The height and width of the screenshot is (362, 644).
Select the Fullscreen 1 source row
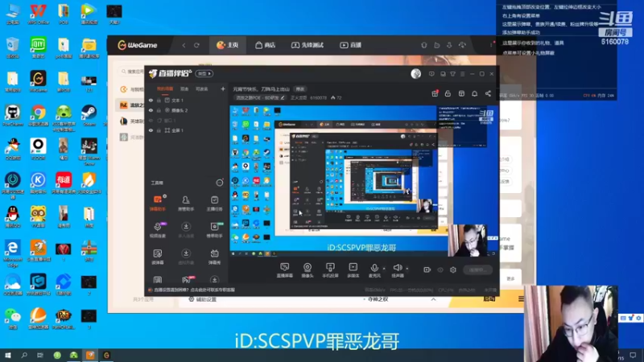coord(187,130)
